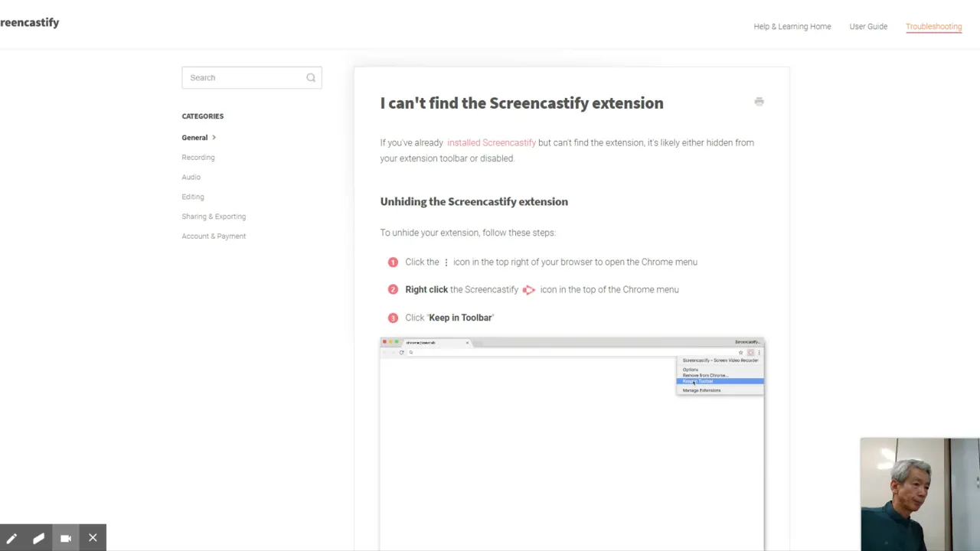Click the print article icon
Viewport: 980px width, 551px height.
point(759,101)
